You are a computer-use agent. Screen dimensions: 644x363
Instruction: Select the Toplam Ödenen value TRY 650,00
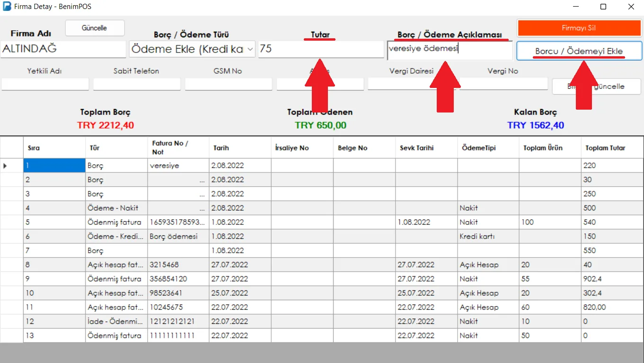(x=321, y=125)
